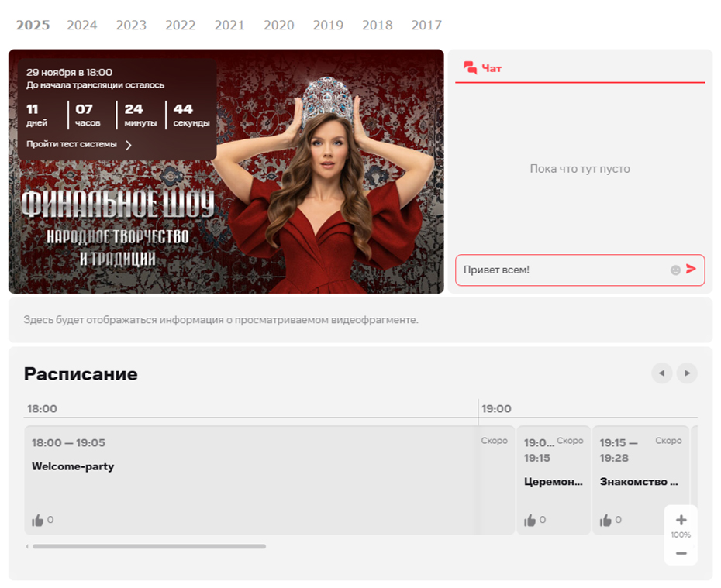Send the chat message with arrow icon

coord(691,270)
